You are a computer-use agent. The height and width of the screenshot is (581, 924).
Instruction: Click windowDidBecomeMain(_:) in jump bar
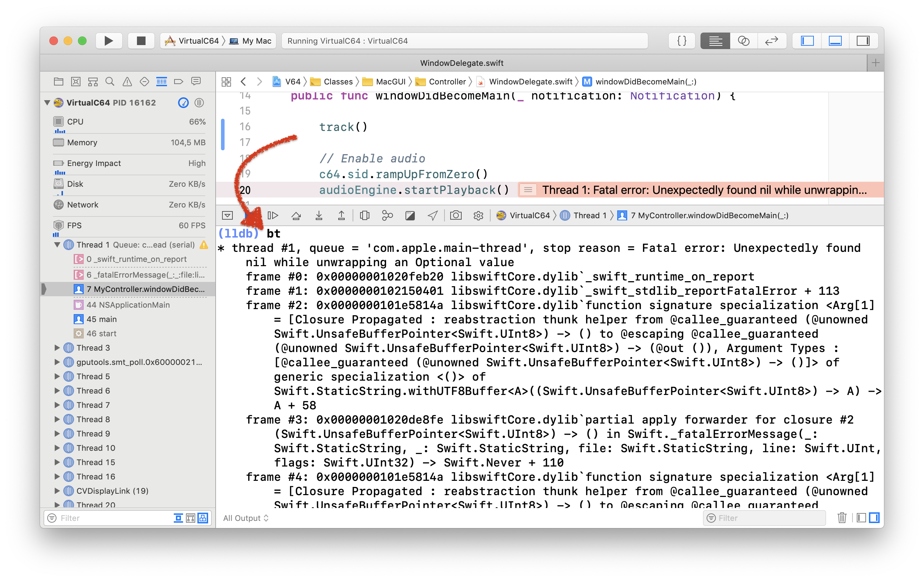tap(639, 82)
